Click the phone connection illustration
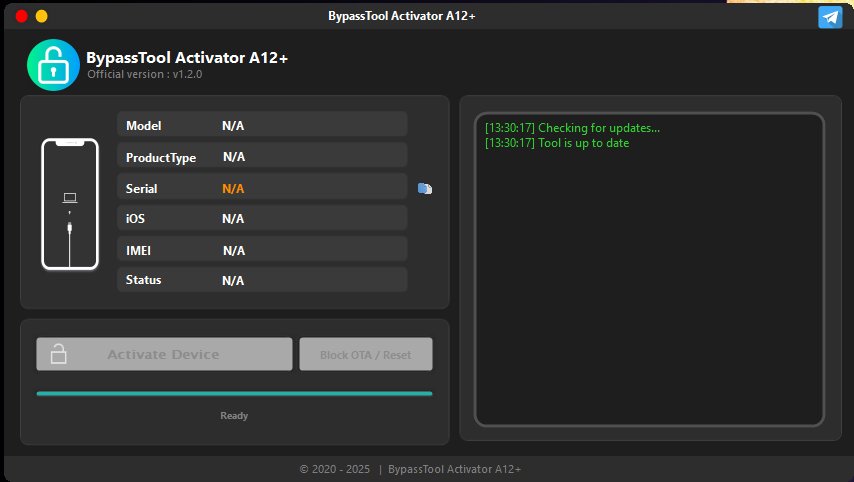The height and width of the screenshot is (482, 854). tap(69, 204)
